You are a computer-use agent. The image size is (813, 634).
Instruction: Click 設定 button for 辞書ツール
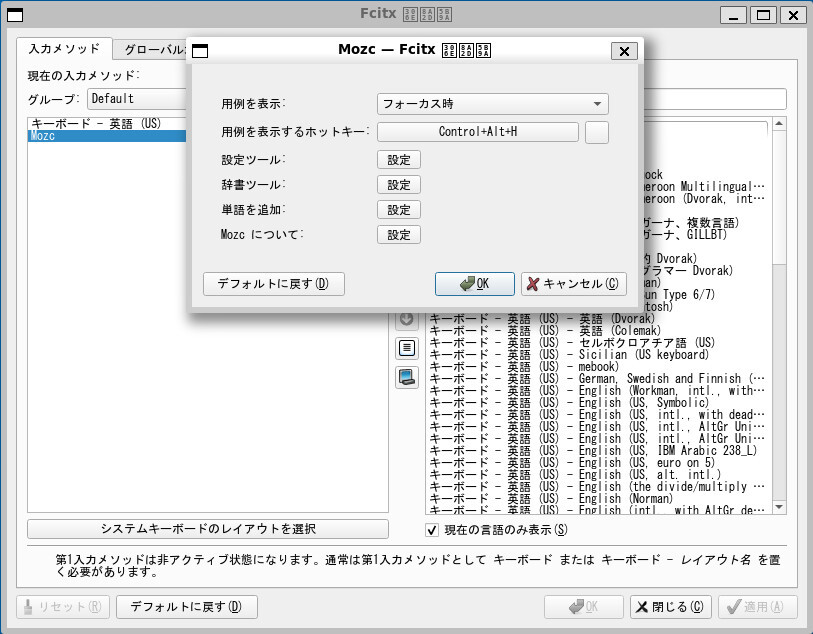pyautogui.click(x=399, y=185)
